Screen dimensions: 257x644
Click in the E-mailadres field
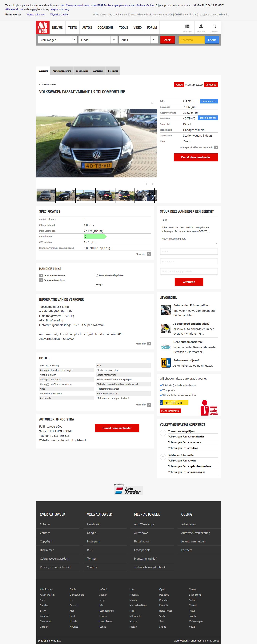pos(189,261)
